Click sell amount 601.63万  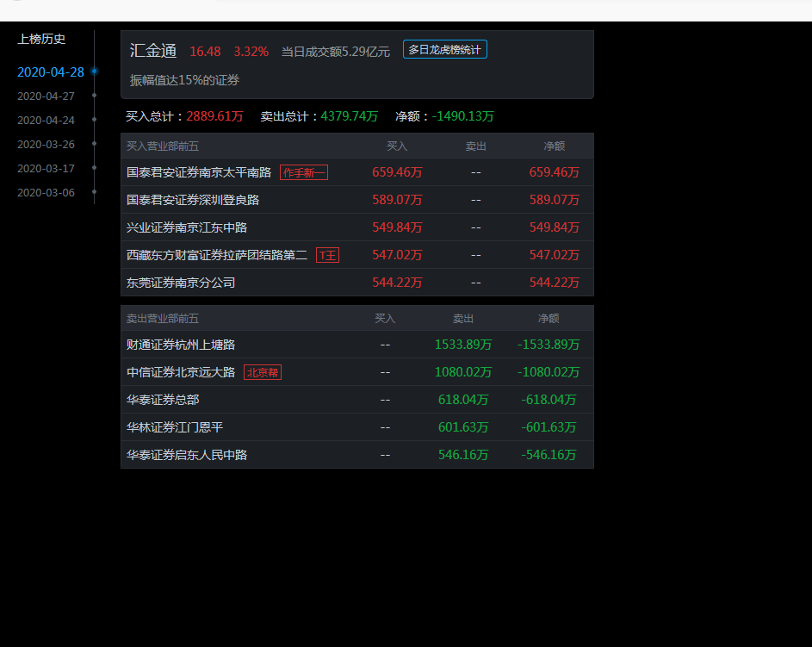click(463, 426)
